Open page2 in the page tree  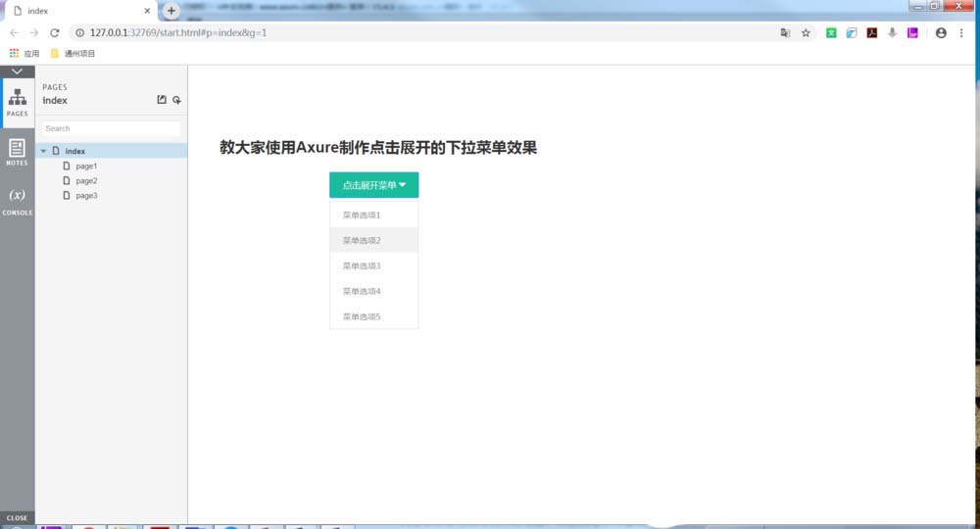tap(86, 181)
